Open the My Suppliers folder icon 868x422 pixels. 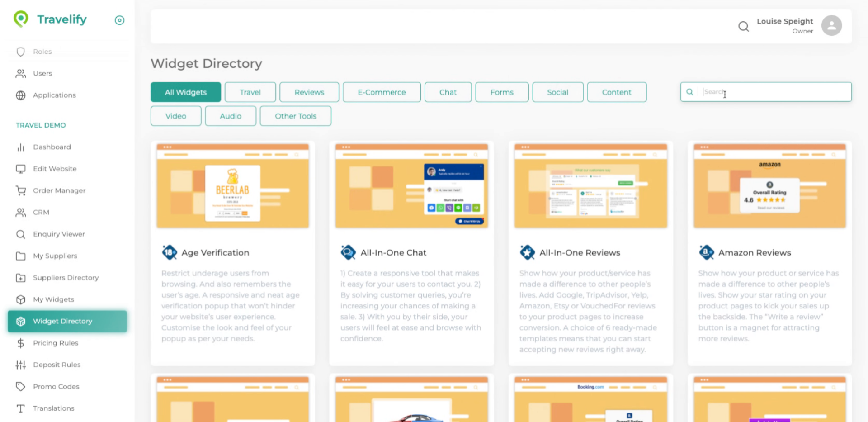tap(21, 256)
